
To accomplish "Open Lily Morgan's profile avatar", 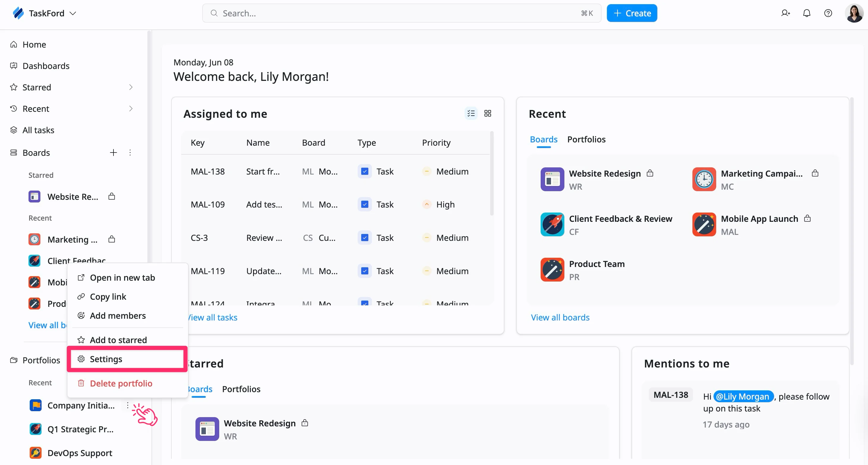I will point(854,13).
